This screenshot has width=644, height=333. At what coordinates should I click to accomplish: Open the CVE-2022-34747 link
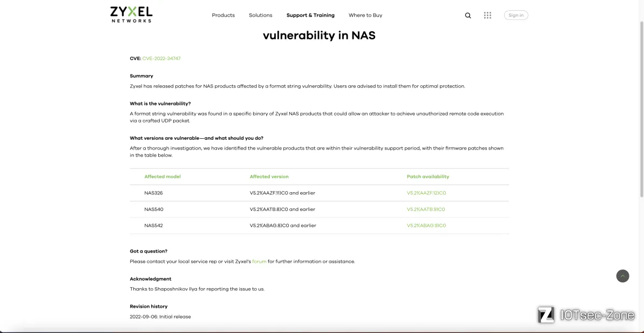(x=161, y=58)
